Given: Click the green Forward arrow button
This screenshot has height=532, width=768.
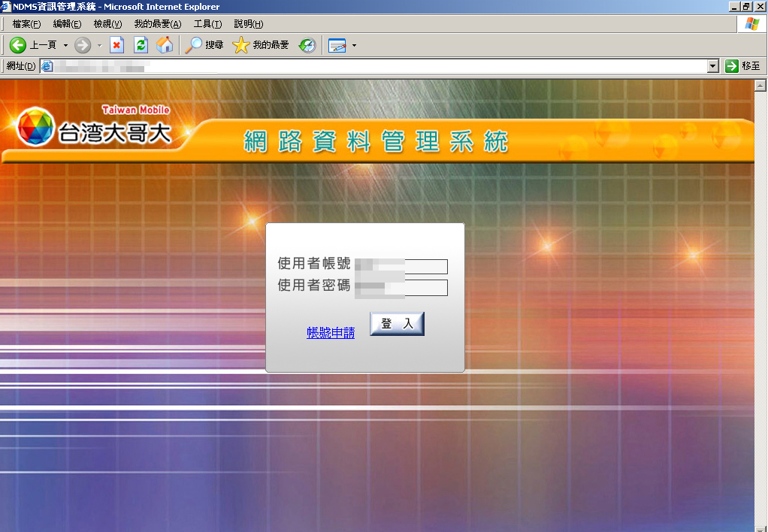Looking at the screenshot, I should [83, 45].
